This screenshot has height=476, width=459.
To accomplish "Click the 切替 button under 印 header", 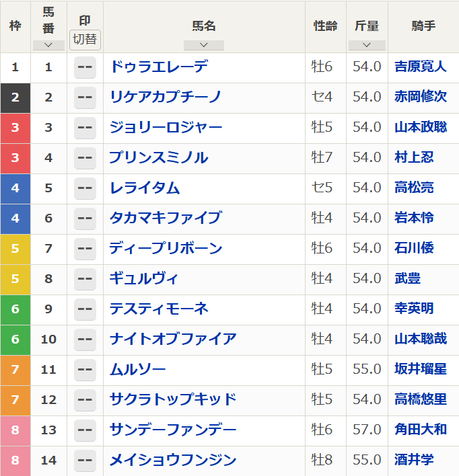I will (85, 40).
